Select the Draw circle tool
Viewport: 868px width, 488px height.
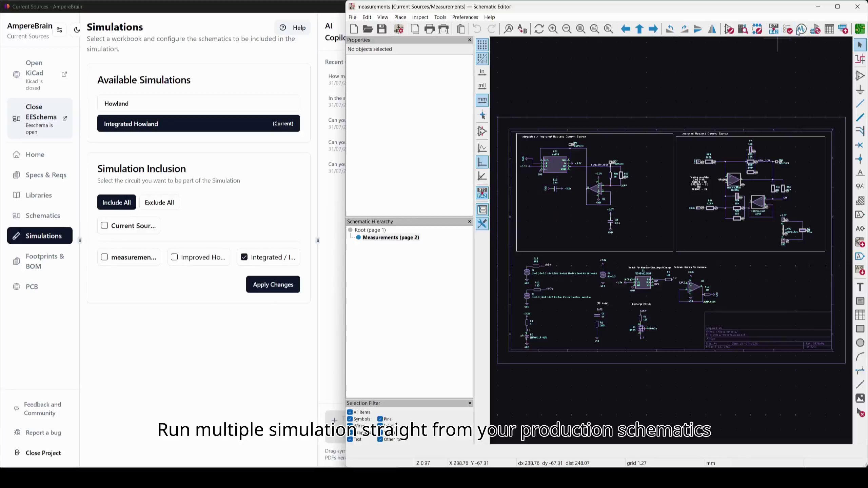pyautogui.click(x=860, y=343)
